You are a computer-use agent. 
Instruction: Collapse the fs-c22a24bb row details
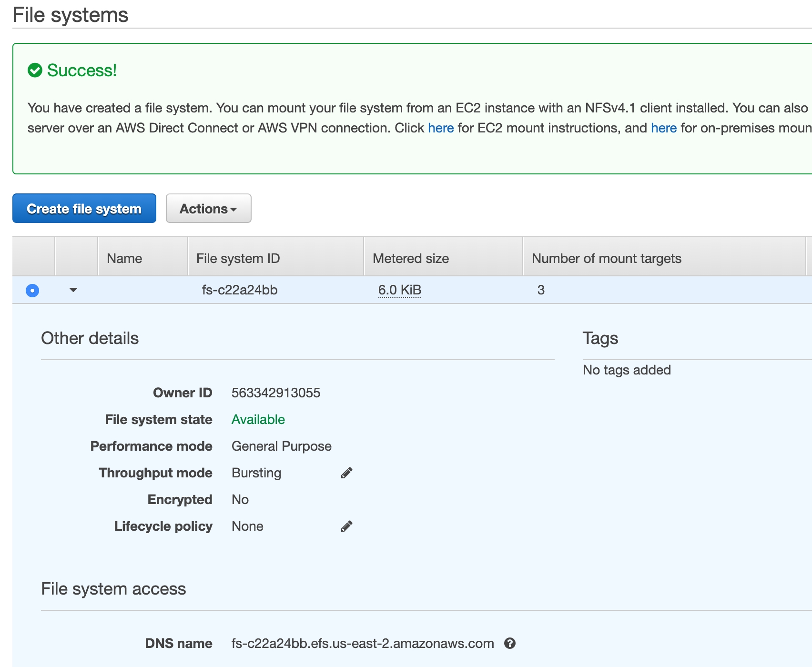tap(73, 290)
